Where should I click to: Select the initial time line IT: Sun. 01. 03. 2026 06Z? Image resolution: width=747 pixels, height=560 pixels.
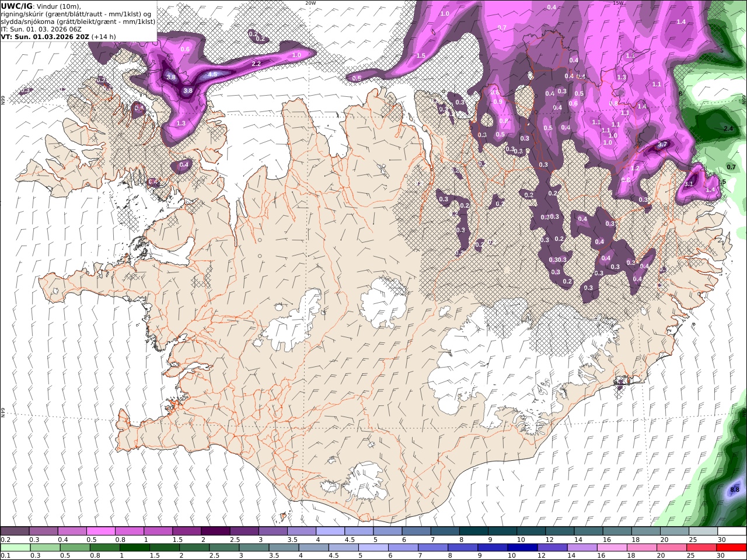(40, 29)
